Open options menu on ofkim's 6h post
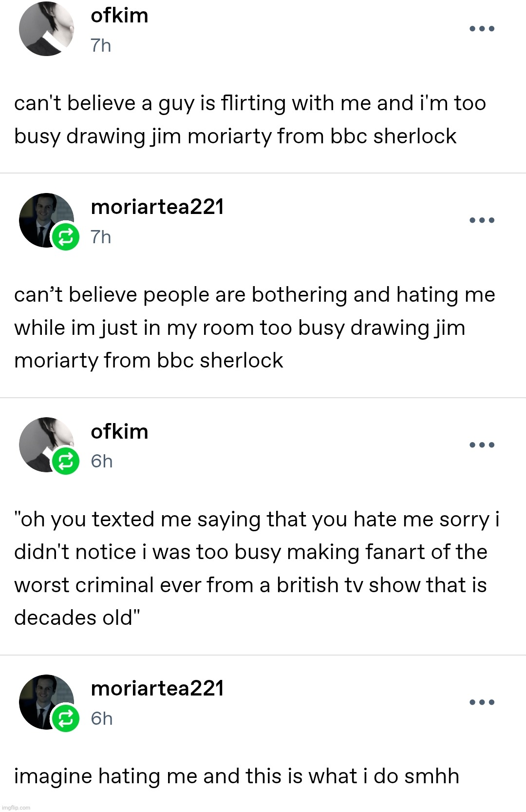Viewport: 526px width, 812px height. point(482,445)
